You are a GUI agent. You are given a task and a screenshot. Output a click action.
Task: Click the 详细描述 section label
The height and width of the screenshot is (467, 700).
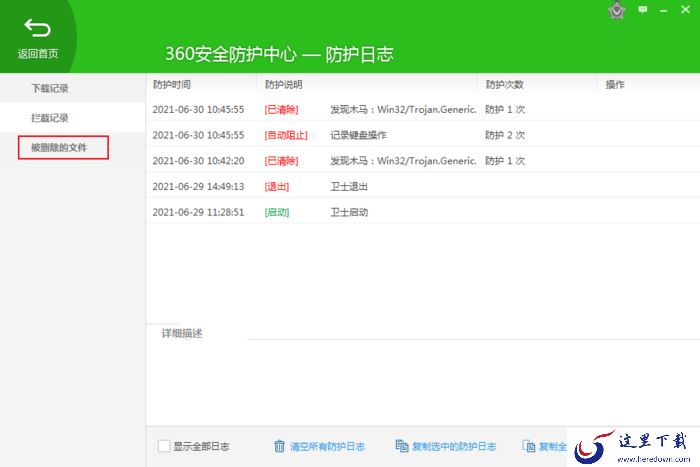click(182, 333)
